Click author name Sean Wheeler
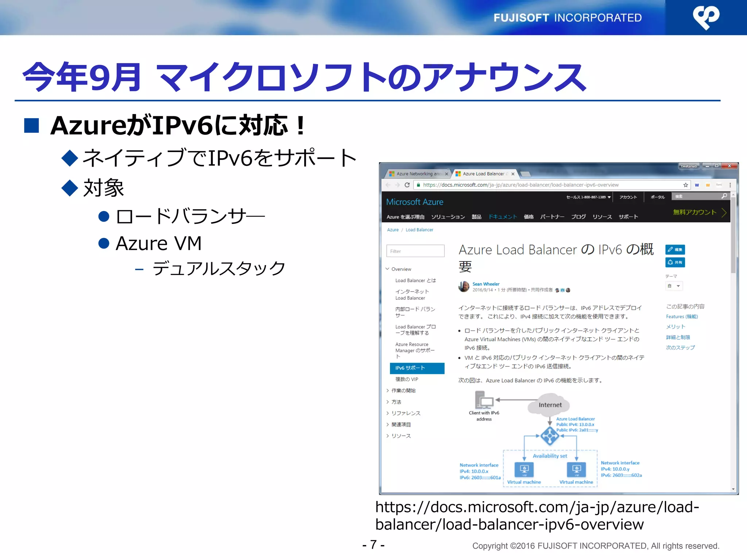Viewport: 747px width, 560px height. point(486,284)
